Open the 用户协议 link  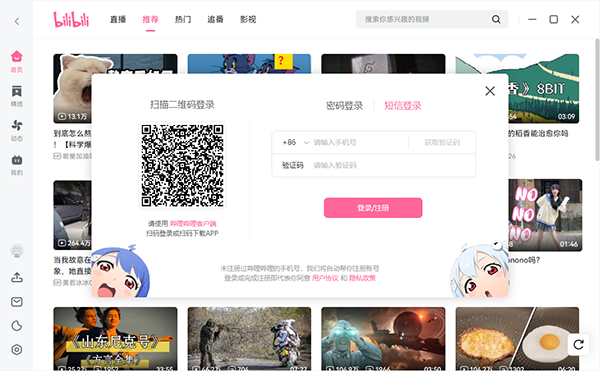(x=325, y=278)
